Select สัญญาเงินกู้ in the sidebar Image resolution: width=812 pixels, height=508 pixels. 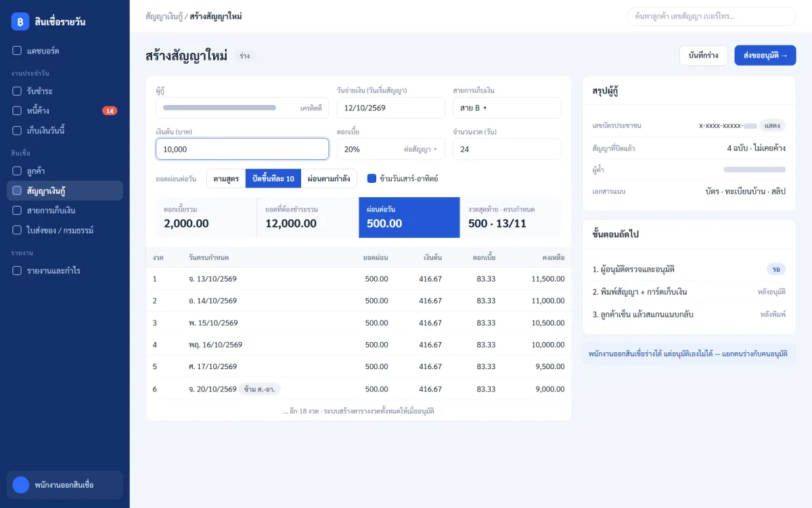pos(65,190)
